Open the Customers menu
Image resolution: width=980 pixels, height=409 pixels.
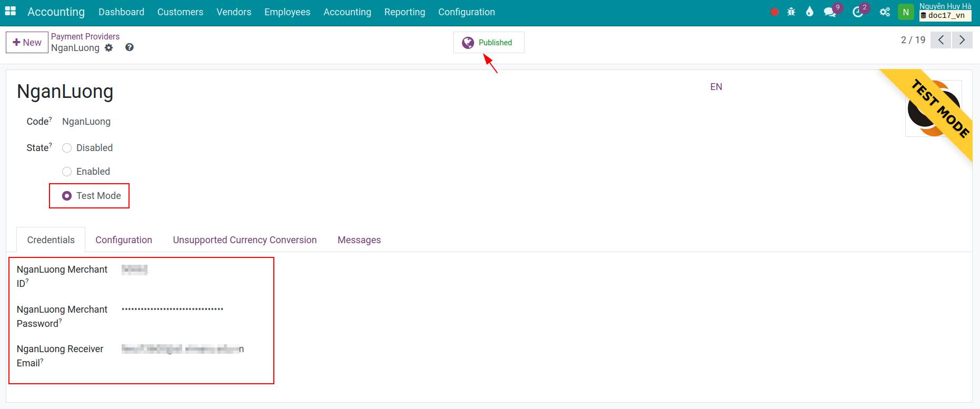(180, 12)
